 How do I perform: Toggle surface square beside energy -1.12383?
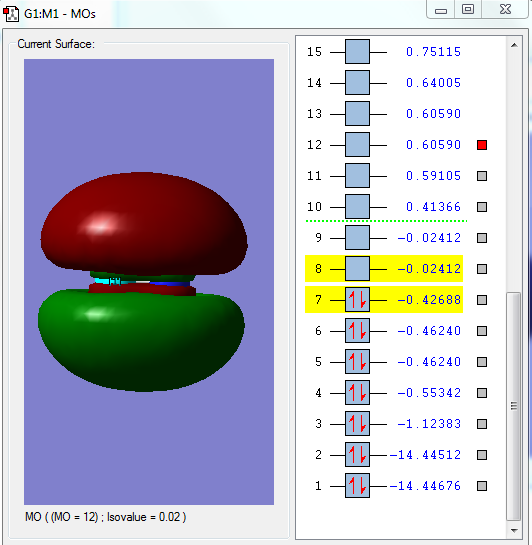point(482,424)
